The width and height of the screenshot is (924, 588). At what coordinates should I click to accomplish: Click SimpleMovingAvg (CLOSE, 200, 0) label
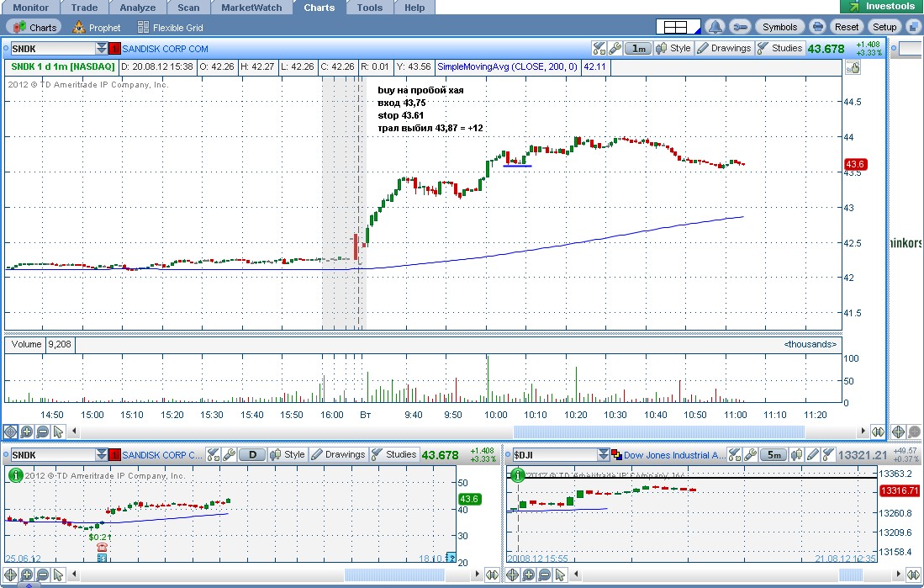(x=507, y=66)
